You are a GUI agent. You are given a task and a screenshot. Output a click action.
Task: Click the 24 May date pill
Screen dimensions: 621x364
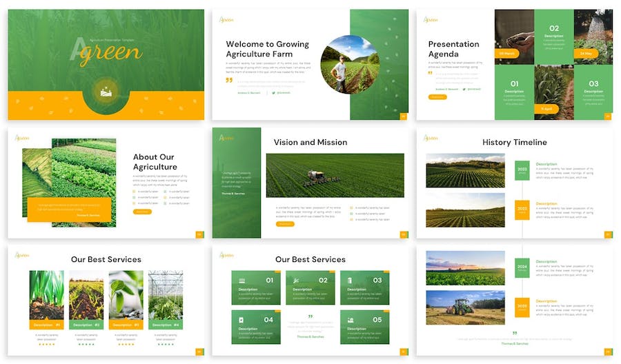[586, 53]
